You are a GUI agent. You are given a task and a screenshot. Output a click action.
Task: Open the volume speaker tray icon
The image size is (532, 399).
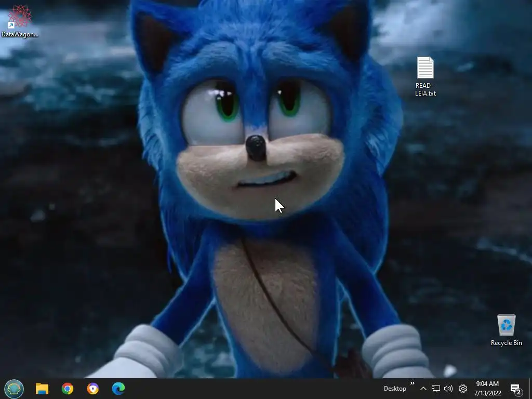[448, 389]
